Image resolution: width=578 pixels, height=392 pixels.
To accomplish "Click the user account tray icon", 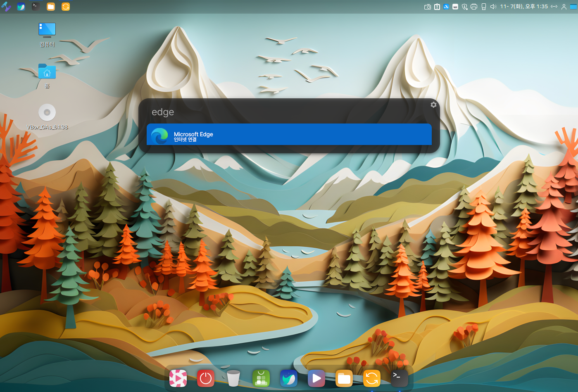I will pyautogui.click(x=564, y=7).
